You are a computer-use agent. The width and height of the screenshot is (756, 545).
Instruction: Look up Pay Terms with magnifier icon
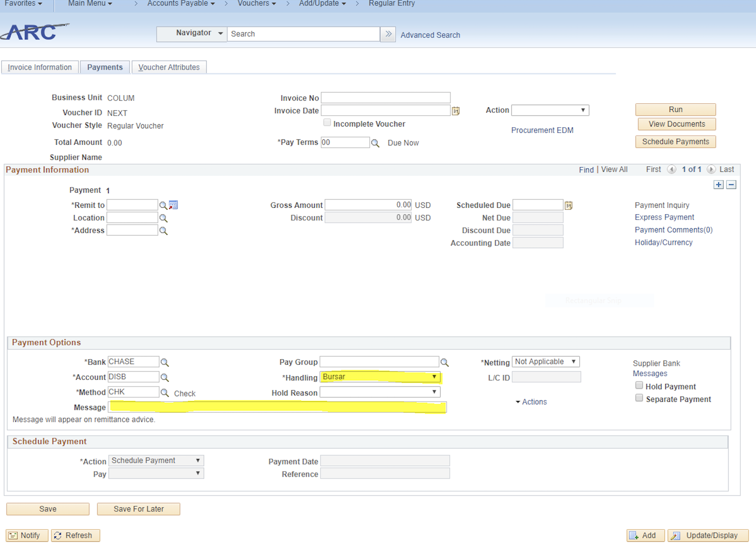(x=375, y=143)
